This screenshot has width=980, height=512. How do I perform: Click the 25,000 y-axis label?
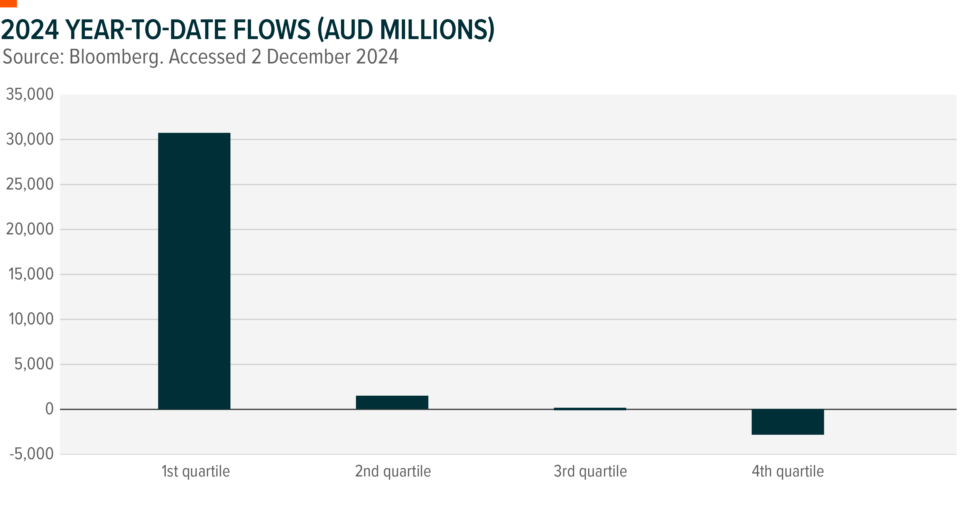[30, 184]
